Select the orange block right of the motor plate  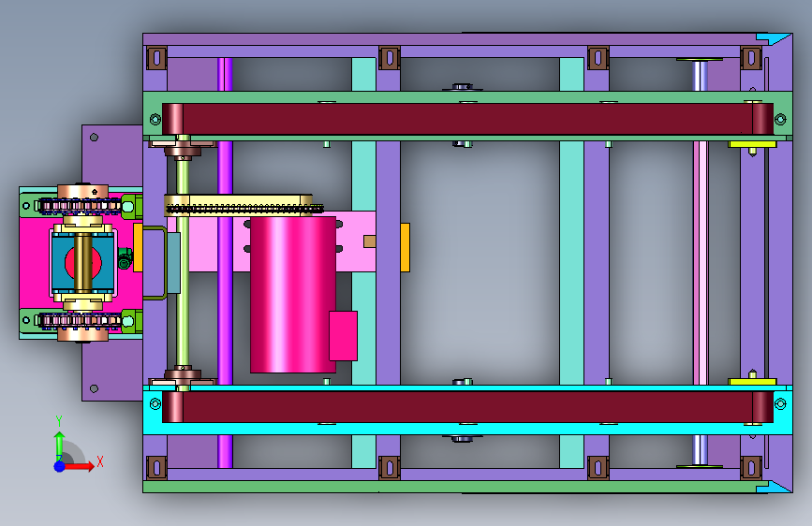point(405,247)
